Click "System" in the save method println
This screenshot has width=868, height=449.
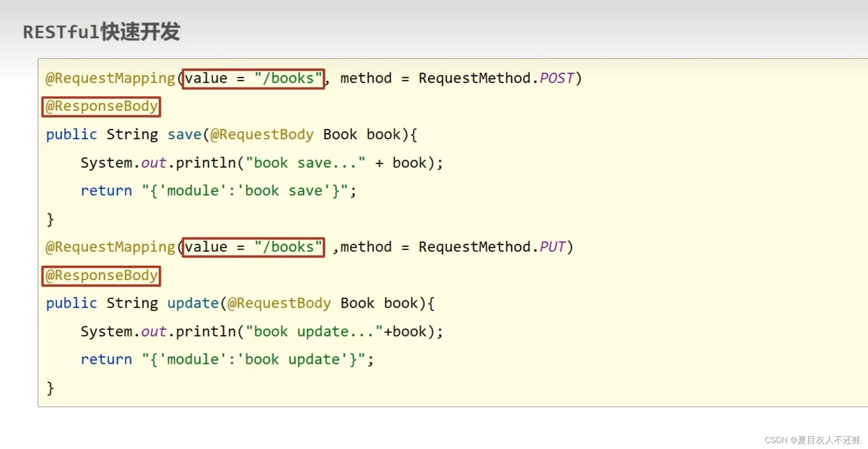tap(106, 162)
